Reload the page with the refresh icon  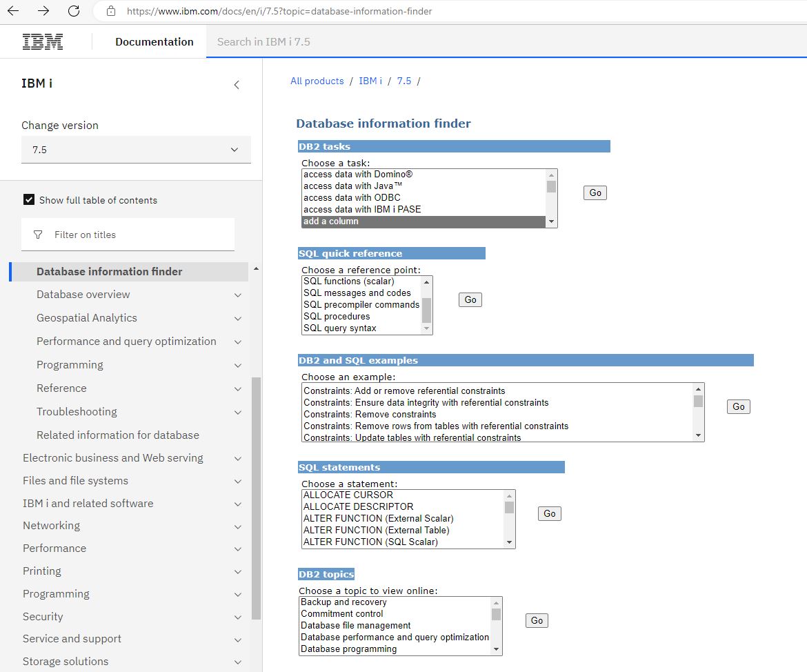pos(74,11)
